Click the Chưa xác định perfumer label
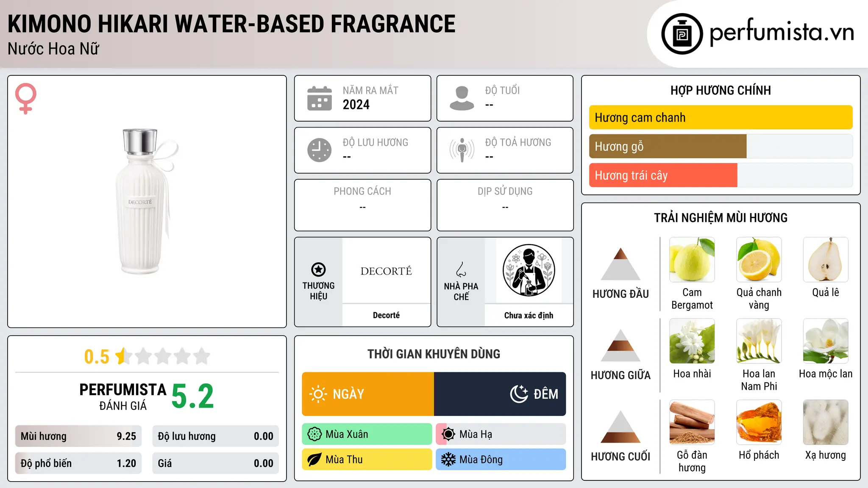The height and width of the screenshot is (488, 868). [x=529, y=315]
